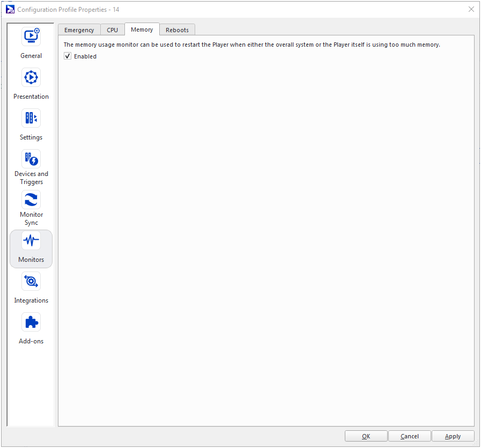Screen dimensions: 481x448
Task: Go to Monitor Sync section
Action: coord(31,208)
